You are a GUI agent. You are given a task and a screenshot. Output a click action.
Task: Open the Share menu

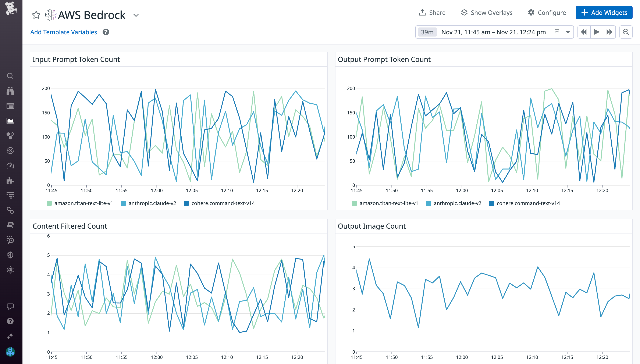coord(432,13)
